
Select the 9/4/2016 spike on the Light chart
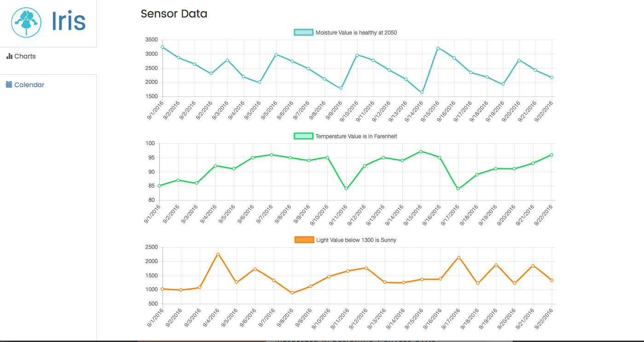click(x=217, y=254)
